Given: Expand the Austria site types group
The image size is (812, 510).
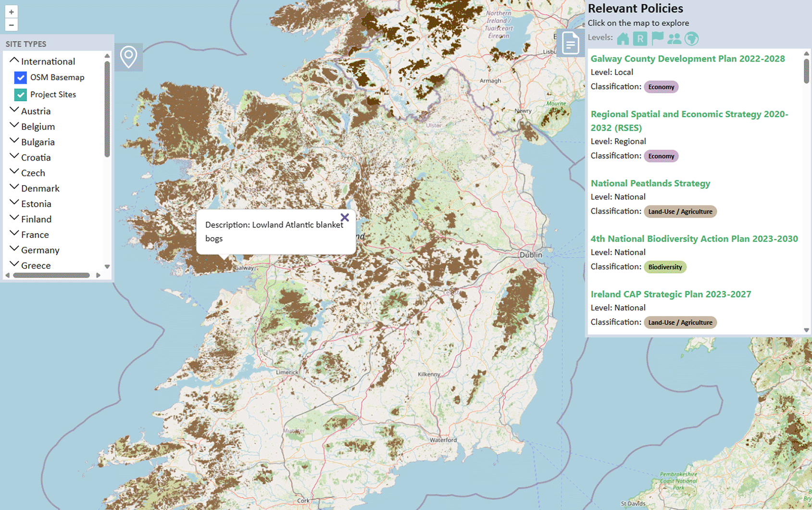Looking at the screenshot, I should (x=14, y=111).
